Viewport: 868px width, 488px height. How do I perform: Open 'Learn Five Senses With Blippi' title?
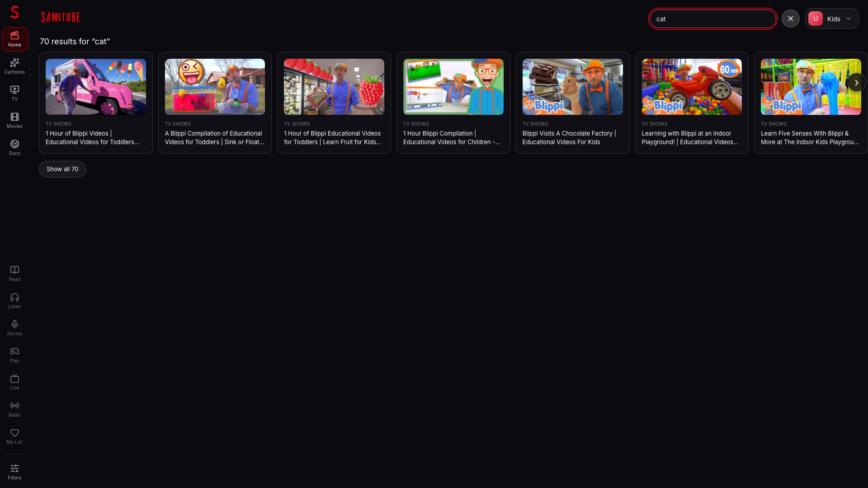(810, 138)
